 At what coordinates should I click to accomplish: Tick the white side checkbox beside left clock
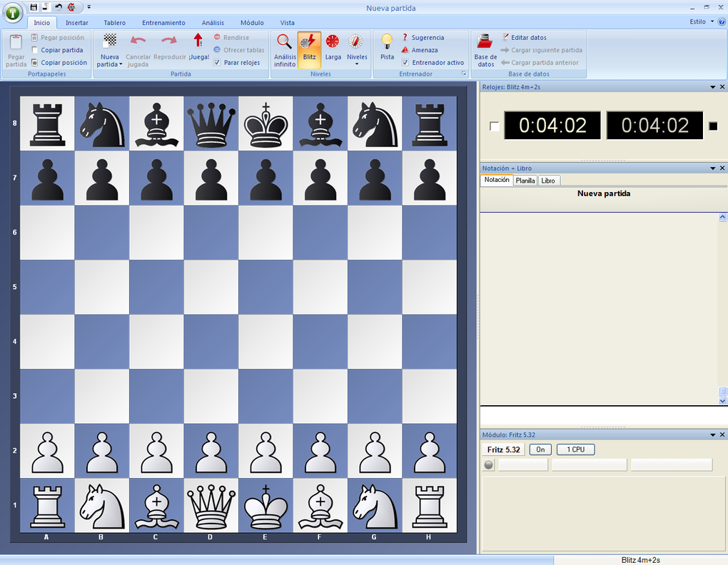coord(495,126)
